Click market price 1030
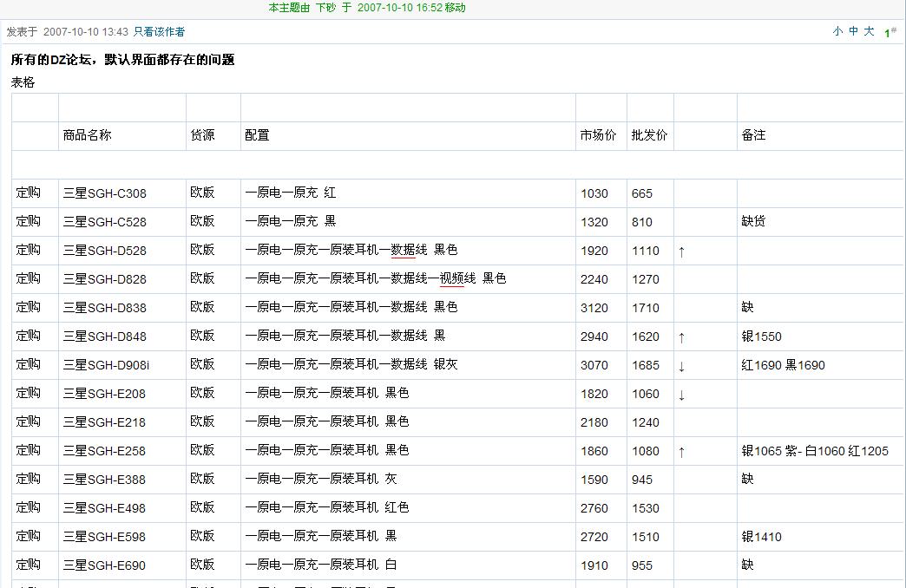This screenshot has height=588, width=906. click(x=594, y=193)
